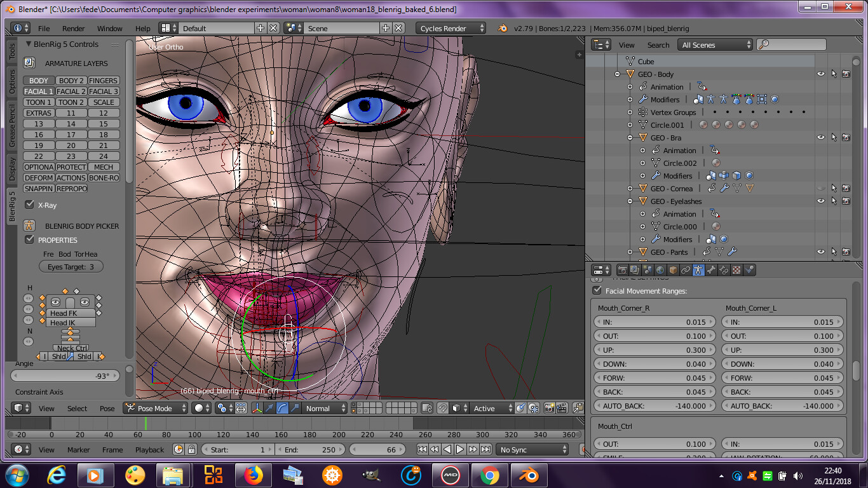
Task: Click the play animation button
Action: coord(460,449)
